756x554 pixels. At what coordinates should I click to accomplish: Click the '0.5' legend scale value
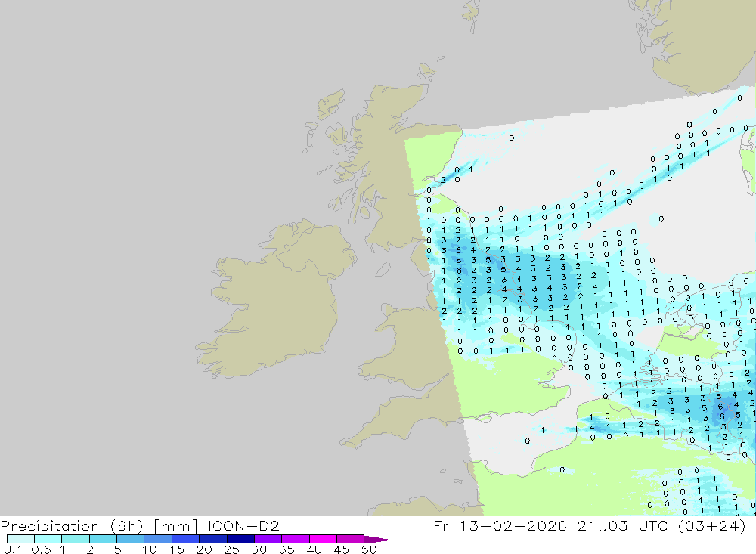point(41,549)
